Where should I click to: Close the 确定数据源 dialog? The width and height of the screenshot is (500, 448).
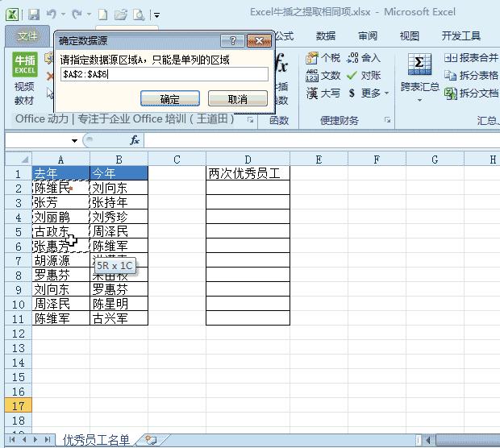click(x=259, y=40)
